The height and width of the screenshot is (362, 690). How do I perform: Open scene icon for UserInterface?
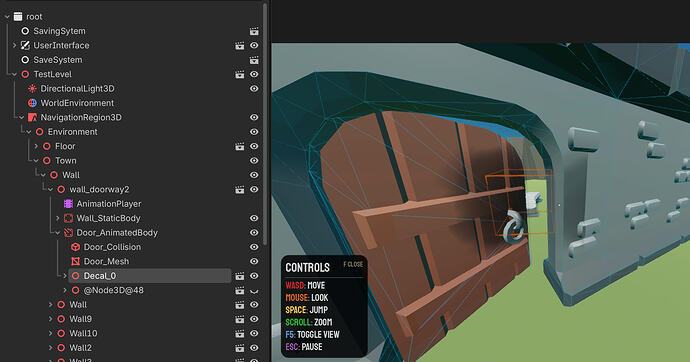(239, 45)
